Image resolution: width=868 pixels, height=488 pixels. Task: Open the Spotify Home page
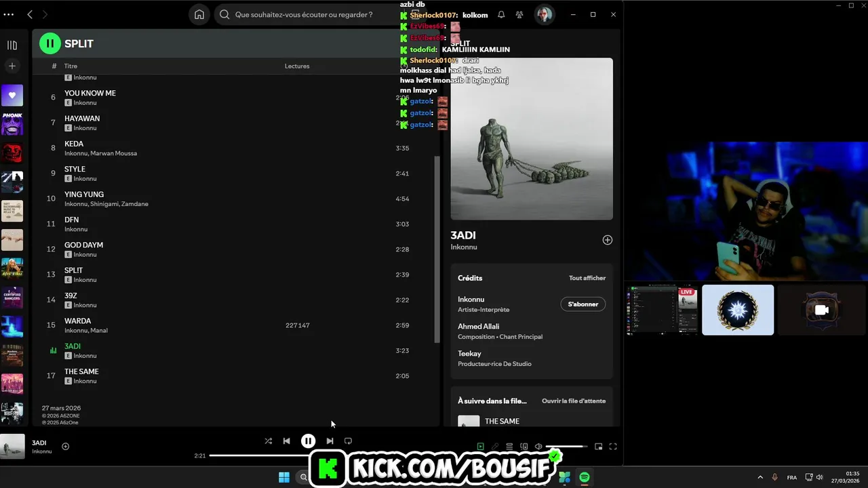pyautogui.click(x=199, y=14)
